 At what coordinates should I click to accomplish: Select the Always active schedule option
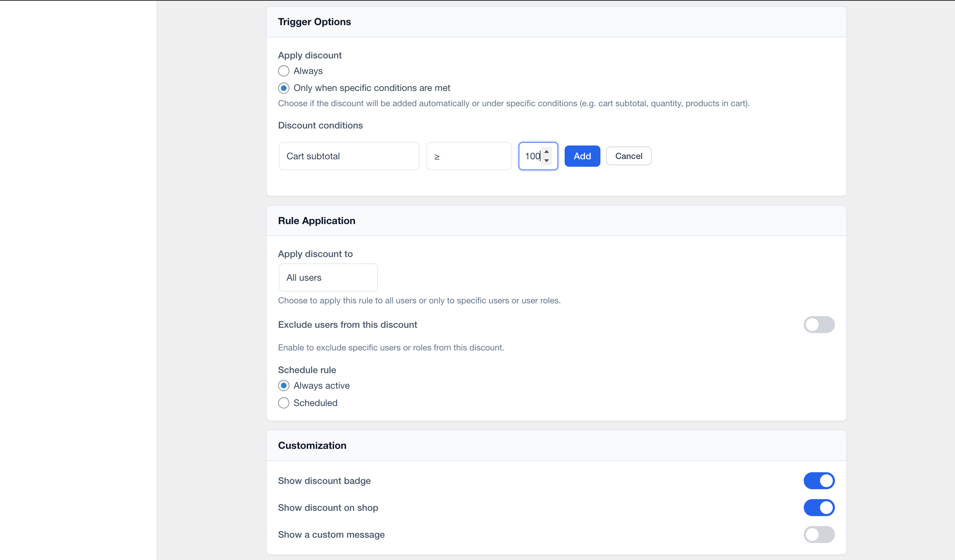[x=283, y=385]
